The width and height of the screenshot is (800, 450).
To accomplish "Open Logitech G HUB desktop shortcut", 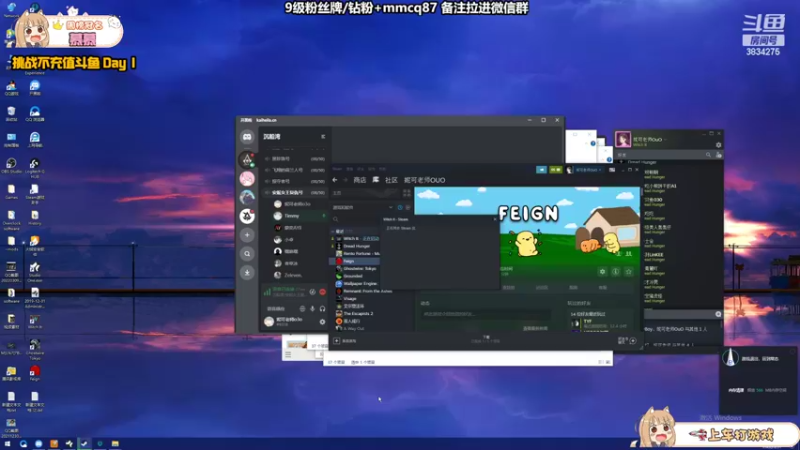I will pyautogui.click(x=35, y=167).
